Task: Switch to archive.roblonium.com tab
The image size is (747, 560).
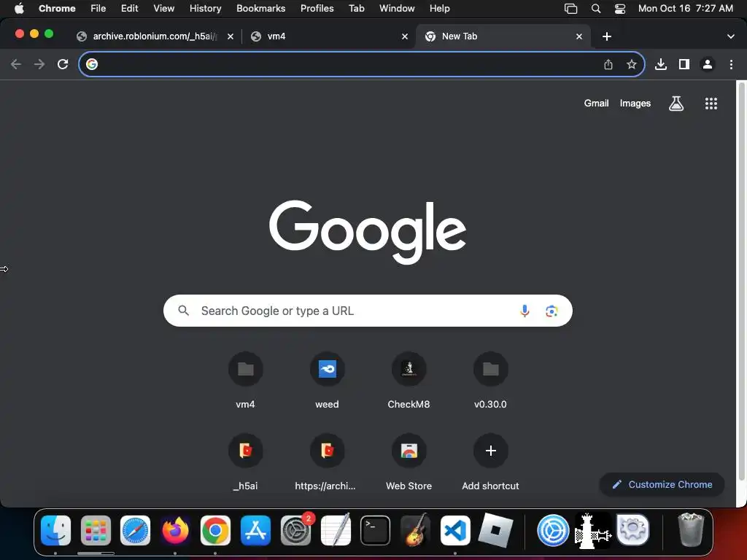Action: (155, 36)
